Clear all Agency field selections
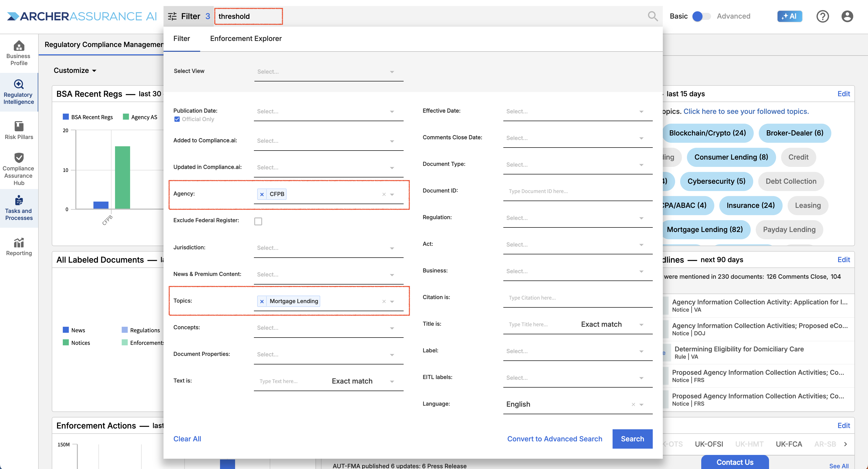This screenshot has height=469, width=868. click(384, 194)
